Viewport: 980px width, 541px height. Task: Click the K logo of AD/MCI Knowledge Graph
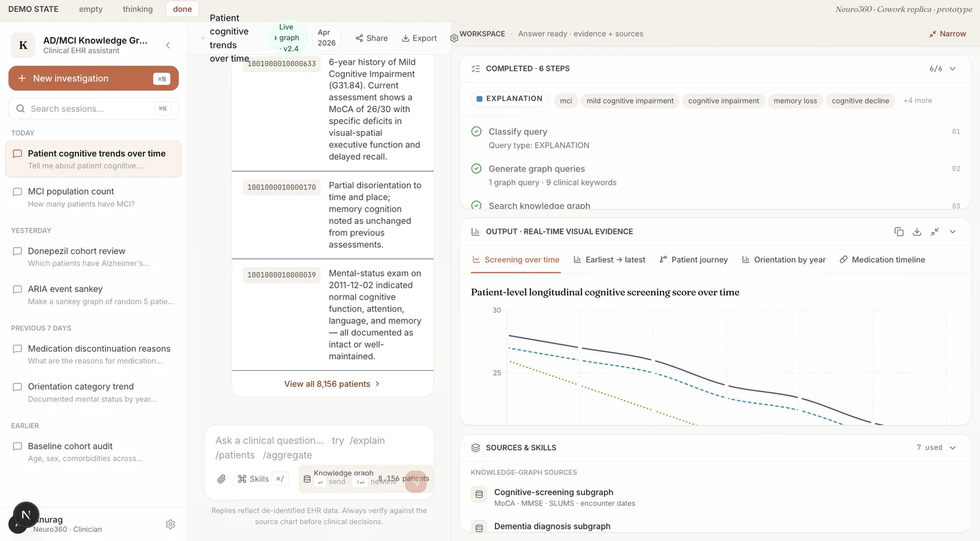pos(23,45)
